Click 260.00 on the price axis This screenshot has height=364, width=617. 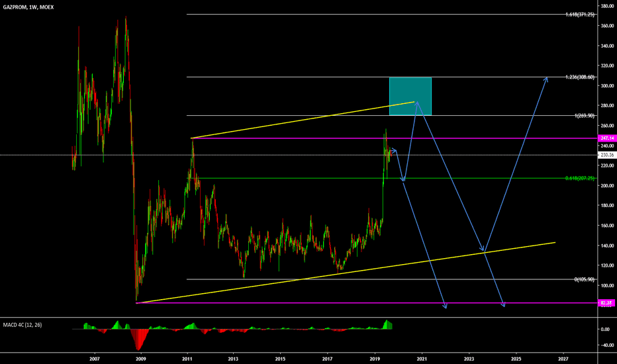[x=608, y=126]
